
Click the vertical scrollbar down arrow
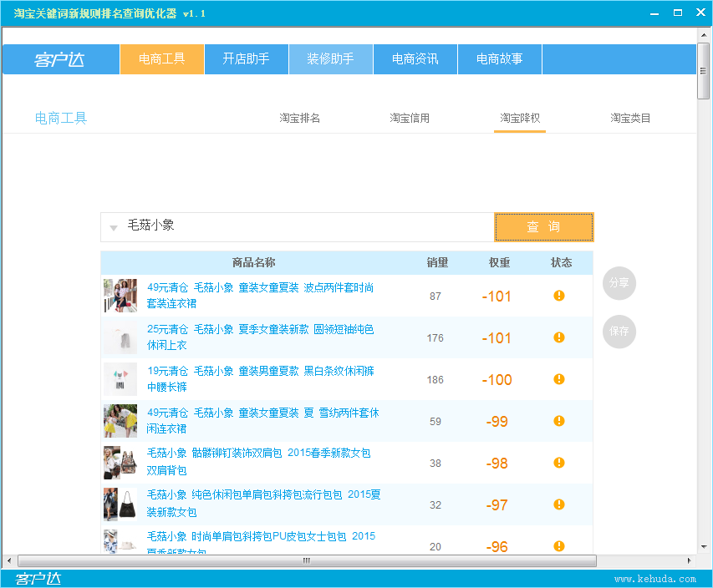[x=704, y=546]
